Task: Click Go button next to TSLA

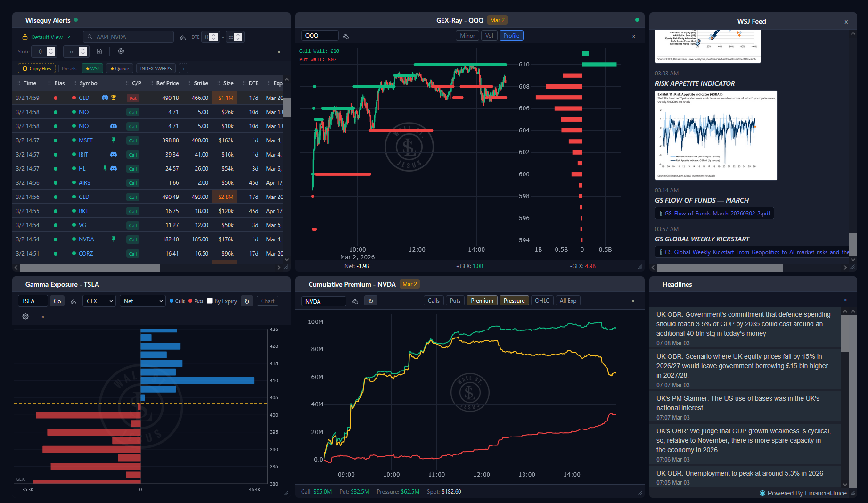Action: point(57,301)
